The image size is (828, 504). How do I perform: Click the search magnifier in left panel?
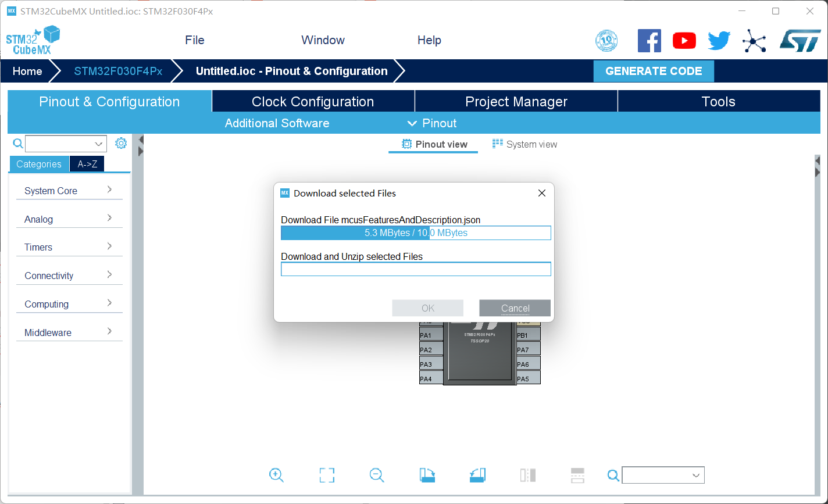pos(18,144)
